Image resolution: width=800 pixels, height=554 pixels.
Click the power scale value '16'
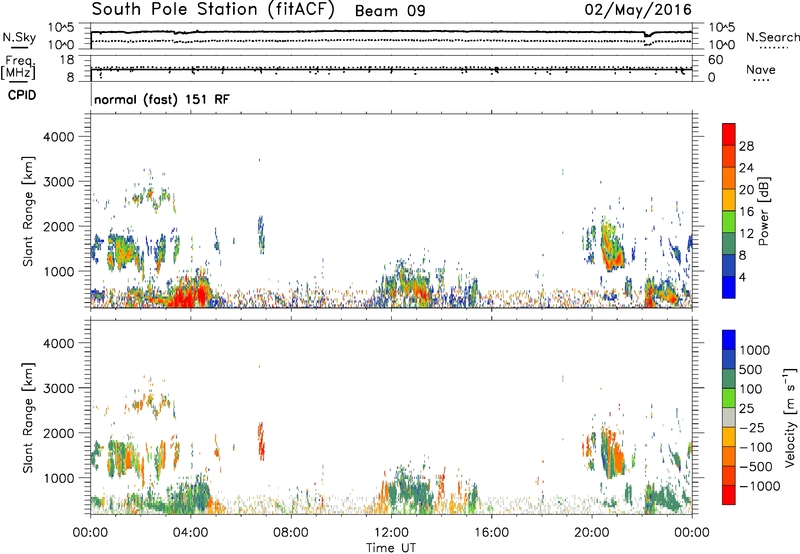(x=746, y=212)
